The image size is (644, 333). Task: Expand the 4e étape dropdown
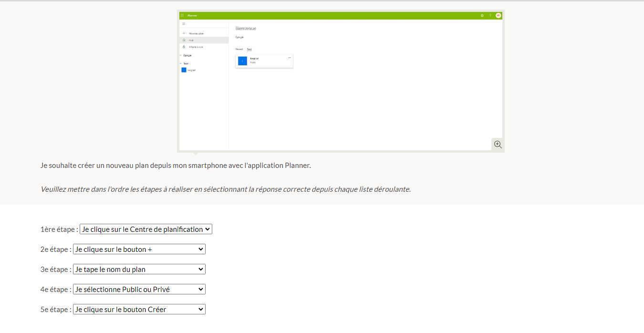139,290
